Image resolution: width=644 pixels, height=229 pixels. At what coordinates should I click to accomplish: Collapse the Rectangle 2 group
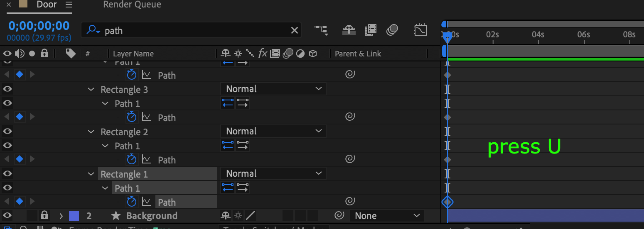pyautogui.click(x=91, y=132)
